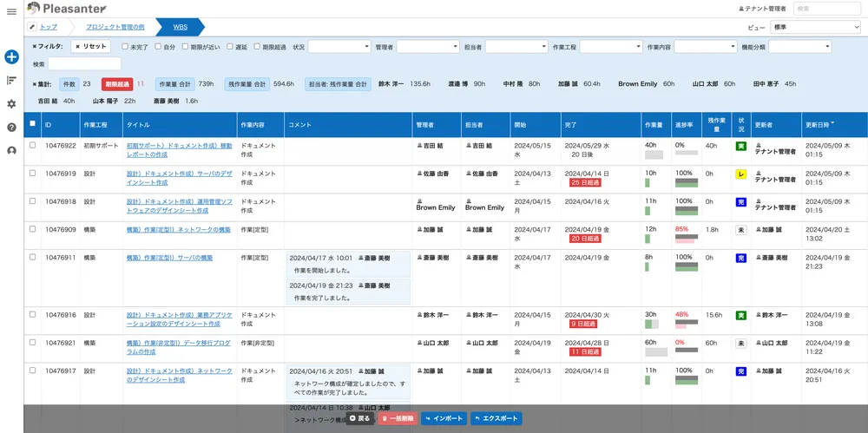Collapse the 集計 section via its x marker
Screen dimensions: 868x433
click(x=35, y=84)
